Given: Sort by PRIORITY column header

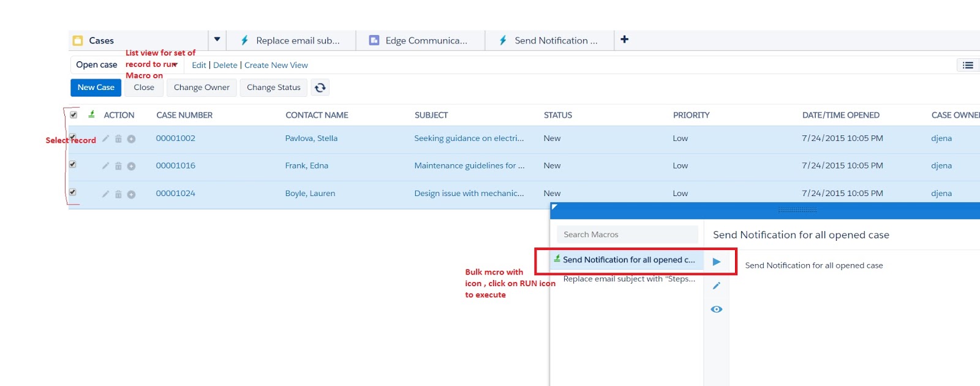Looking at the screenshot, I should point(692,115).
